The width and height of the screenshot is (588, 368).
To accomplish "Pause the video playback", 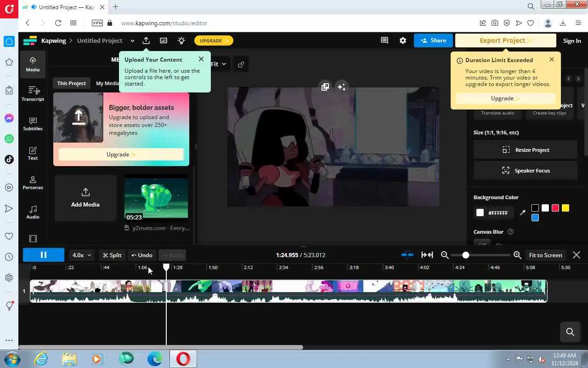I will tap(44, 255).
